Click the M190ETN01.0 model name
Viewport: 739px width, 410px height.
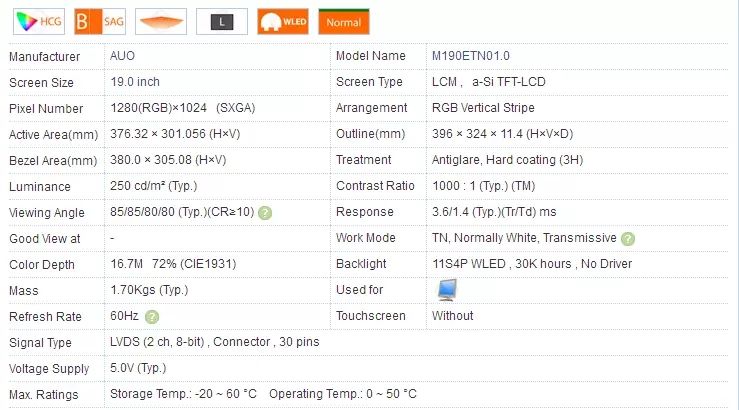coord(470,56)
